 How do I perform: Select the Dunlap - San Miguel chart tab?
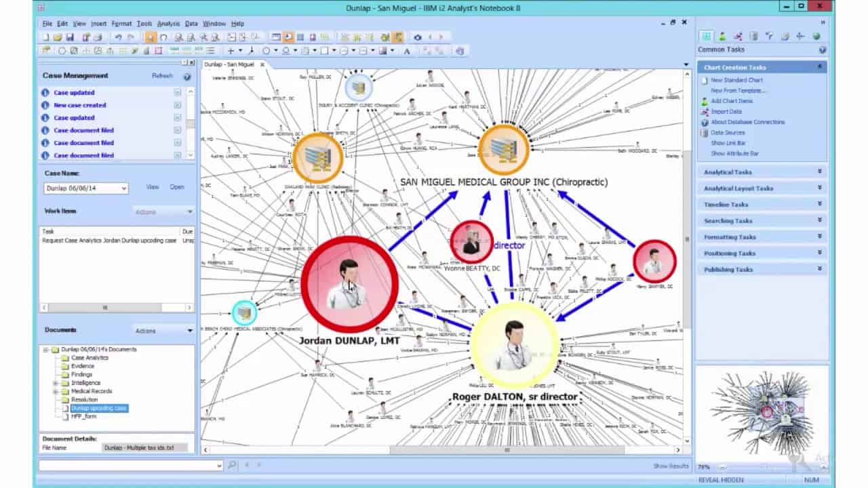(x=231, y=64)
